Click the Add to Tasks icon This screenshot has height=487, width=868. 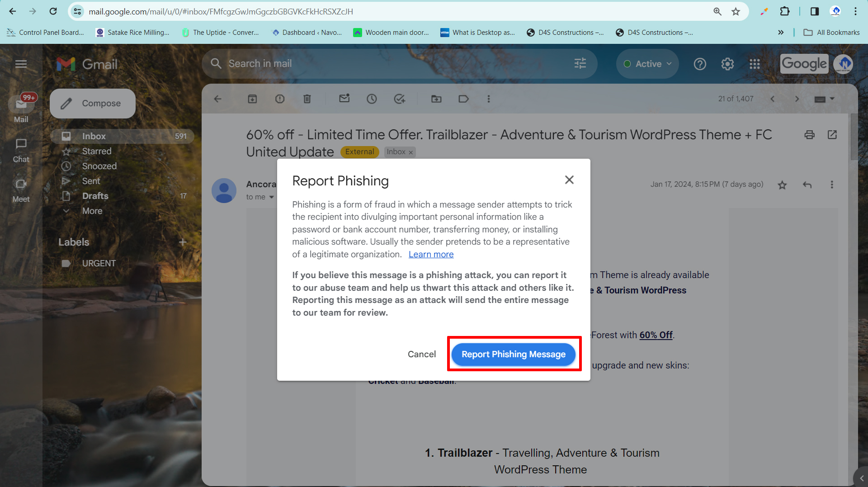(x=400, y=99)
